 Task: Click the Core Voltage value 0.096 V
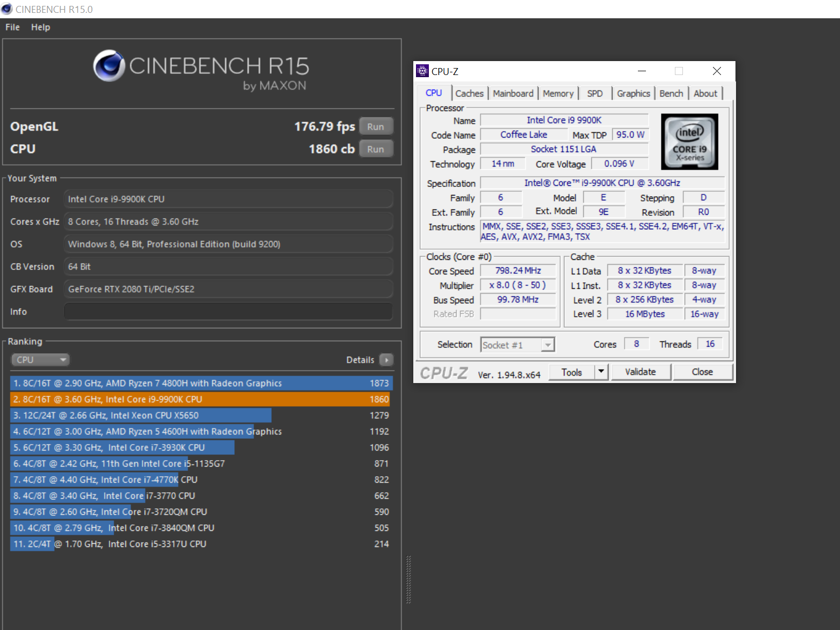619,163
